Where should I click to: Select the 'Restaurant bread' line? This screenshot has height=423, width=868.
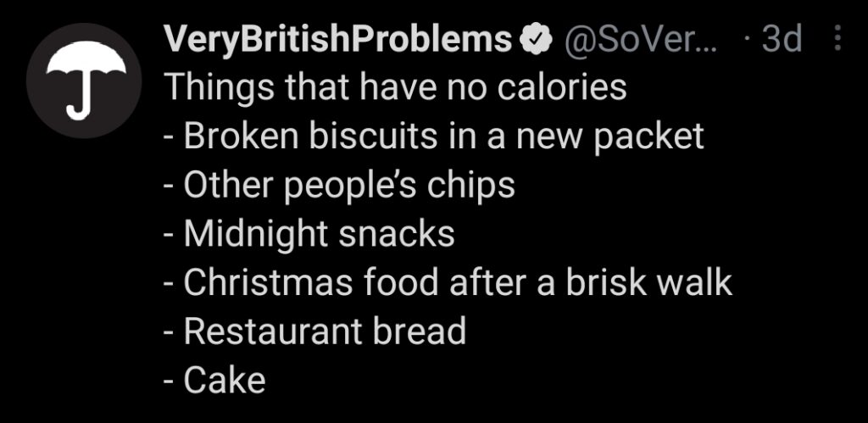click(x=315, y=331)
